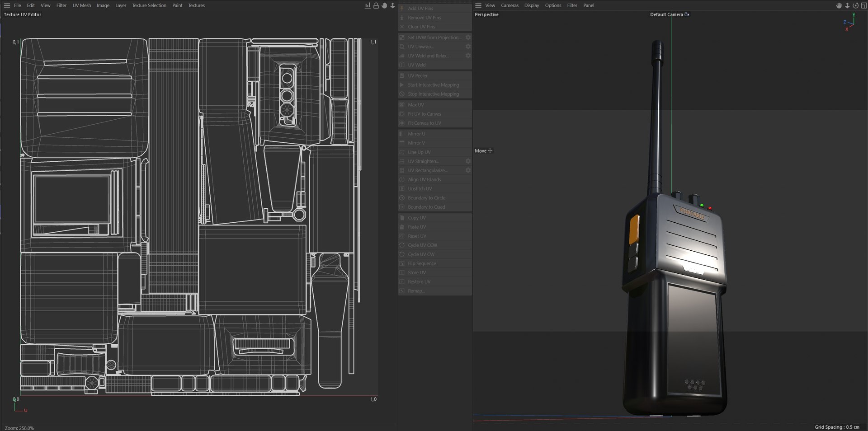Click the Align UV Islands command
The width and height of the screenshot is (868, 431).
click(435, 180)
